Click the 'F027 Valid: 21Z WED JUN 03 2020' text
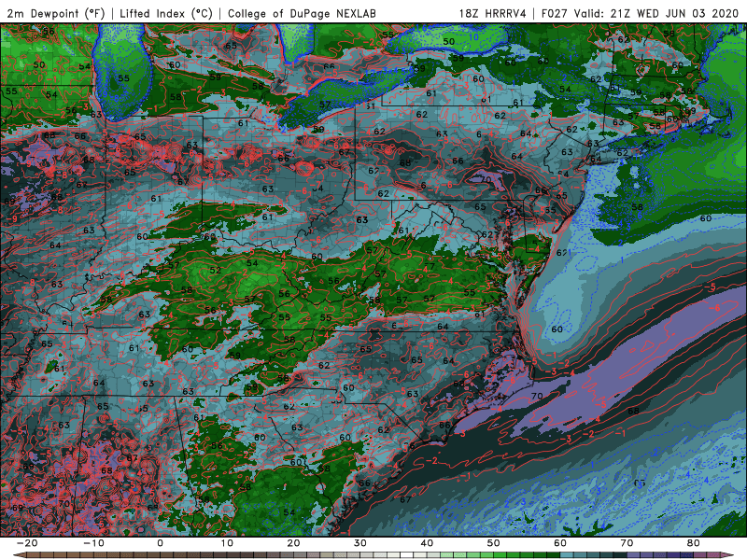The height and width of the screenshot is (560, 747). pyautogui.click(x=640, y=14)
